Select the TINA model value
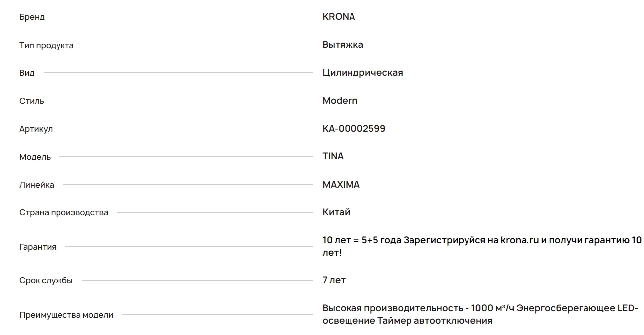 tap(333, 156)
